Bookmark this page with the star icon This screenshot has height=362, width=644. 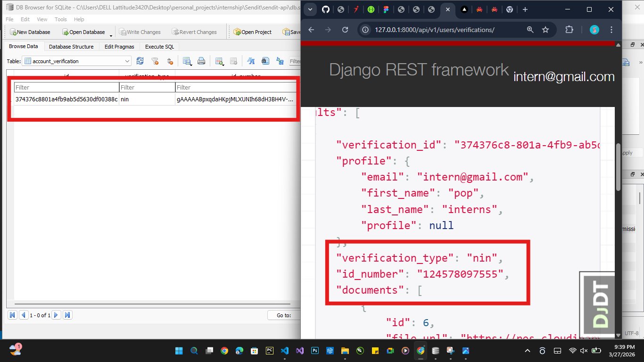(545, 30)
